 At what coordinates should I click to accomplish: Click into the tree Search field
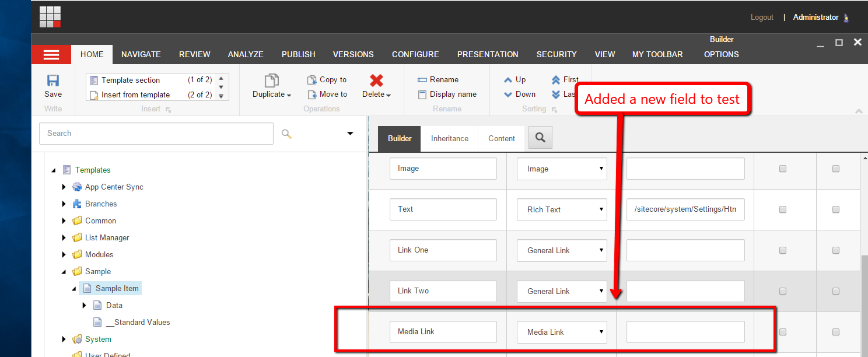[x=156, y=134]
